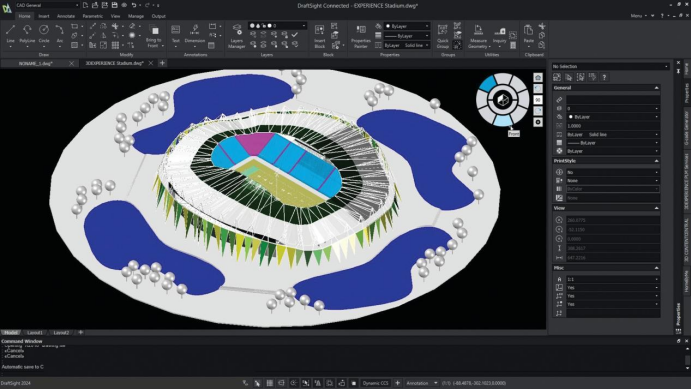Click the Dimension button
Screen dimensions: 692x389
(195, 35)
